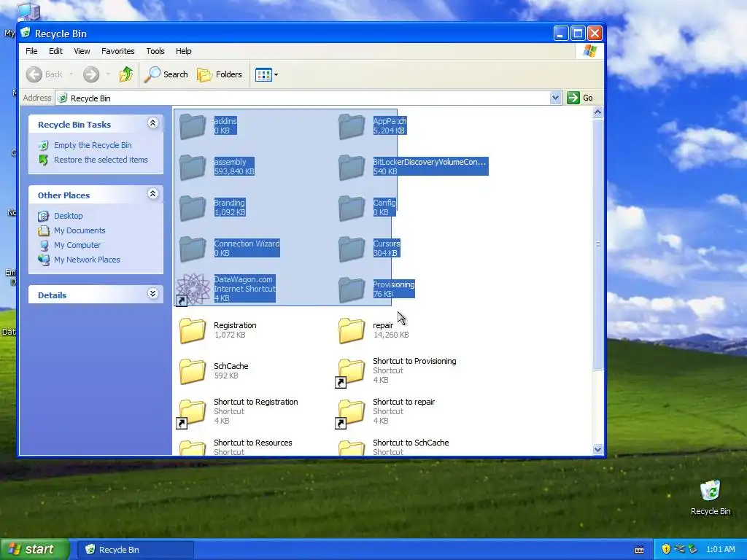Select the DataWagon.com Internet Shortcut icon
Image resolution: width=747 pixels, height=560 pixels.
point(193,289)
